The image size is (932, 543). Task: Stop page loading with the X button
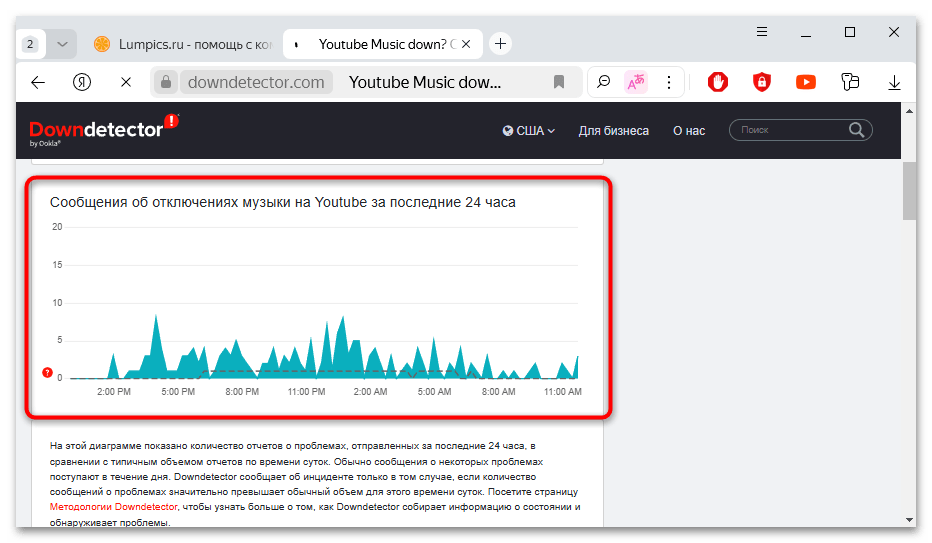tap(126, 82)
